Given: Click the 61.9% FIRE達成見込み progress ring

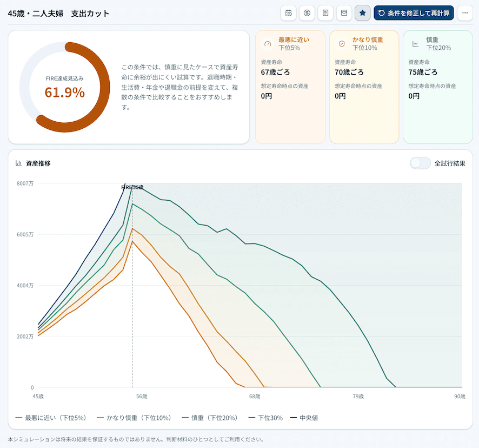Looking at the screenshot, I should (65, 87).
